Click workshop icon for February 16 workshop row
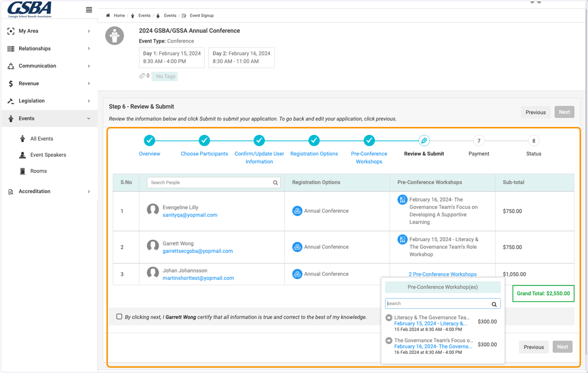 (402, 199)
